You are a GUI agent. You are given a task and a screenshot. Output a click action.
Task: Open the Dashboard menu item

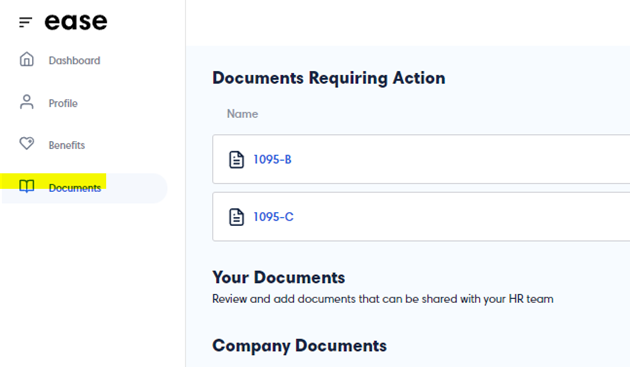tap(74, 60)
